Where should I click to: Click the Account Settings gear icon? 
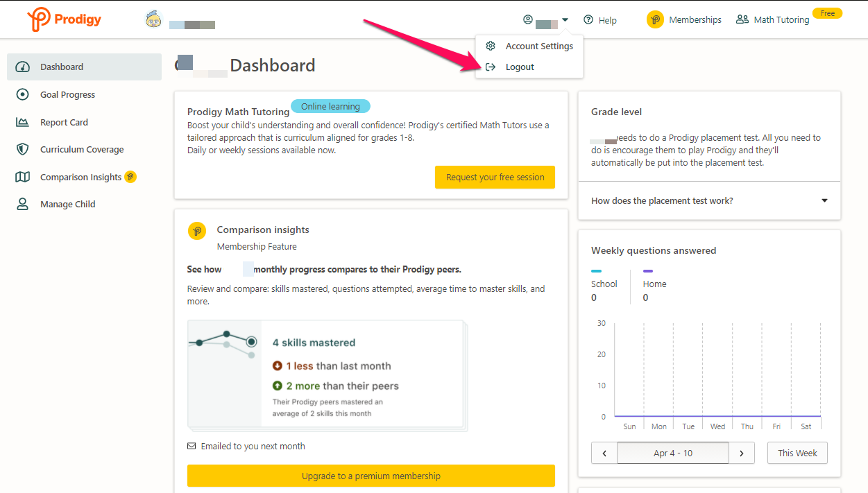click(491, 46)
